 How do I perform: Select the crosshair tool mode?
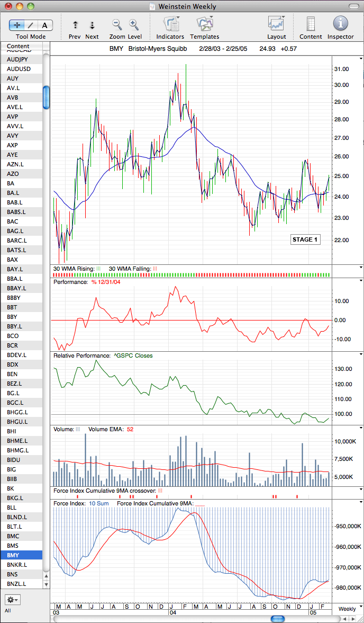[17, 25]
